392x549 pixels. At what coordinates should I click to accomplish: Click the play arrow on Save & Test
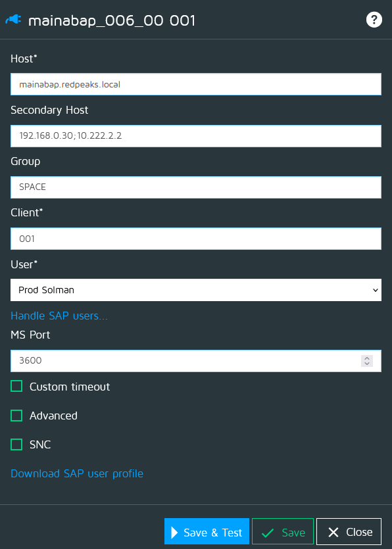click(174, 532)
